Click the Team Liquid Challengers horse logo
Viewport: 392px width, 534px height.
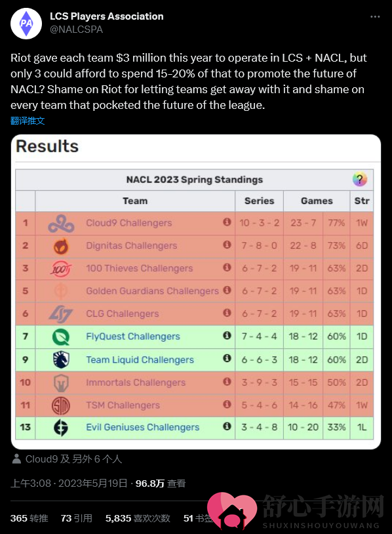(x=61, y=359)
